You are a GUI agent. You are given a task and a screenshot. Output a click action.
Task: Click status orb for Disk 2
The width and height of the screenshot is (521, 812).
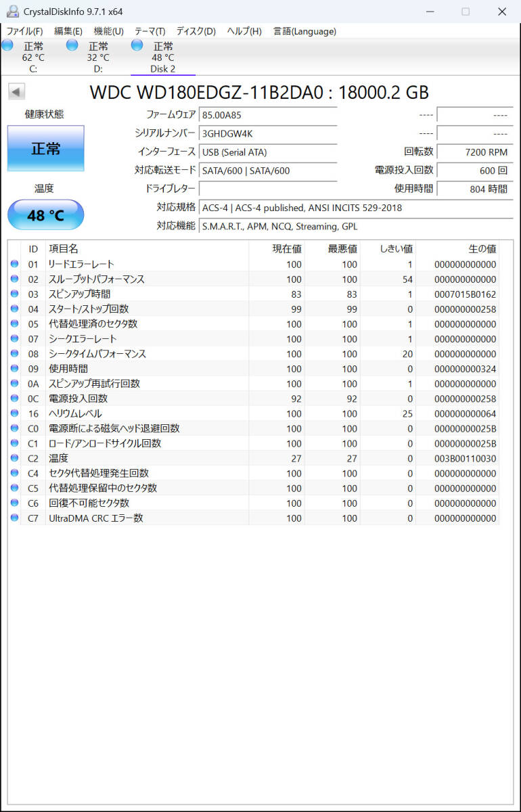pyautogui.click(x=137, y=45)
